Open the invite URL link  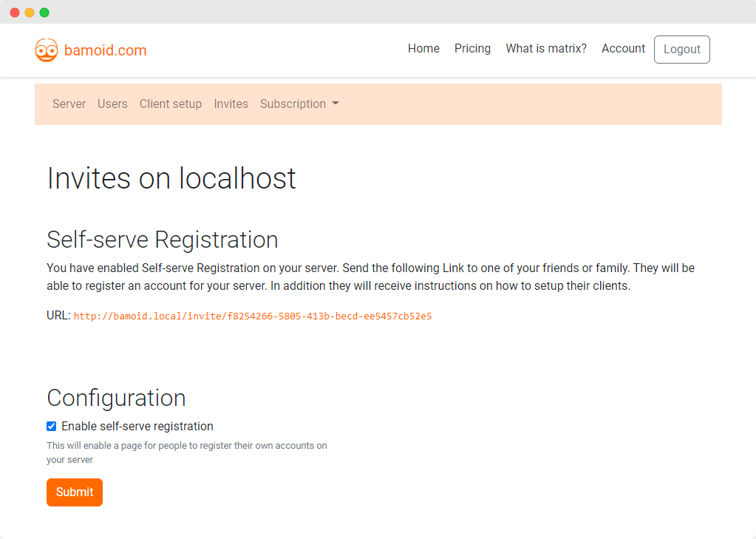(x=253, y=316)
